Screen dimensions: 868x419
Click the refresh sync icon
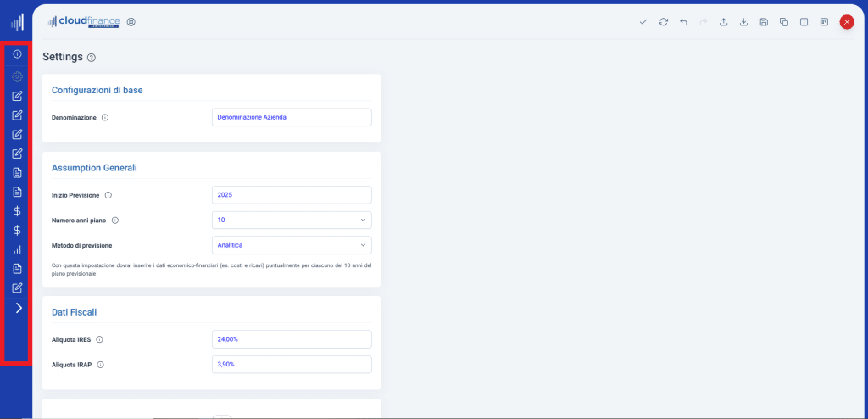click(x=664, y=22)
